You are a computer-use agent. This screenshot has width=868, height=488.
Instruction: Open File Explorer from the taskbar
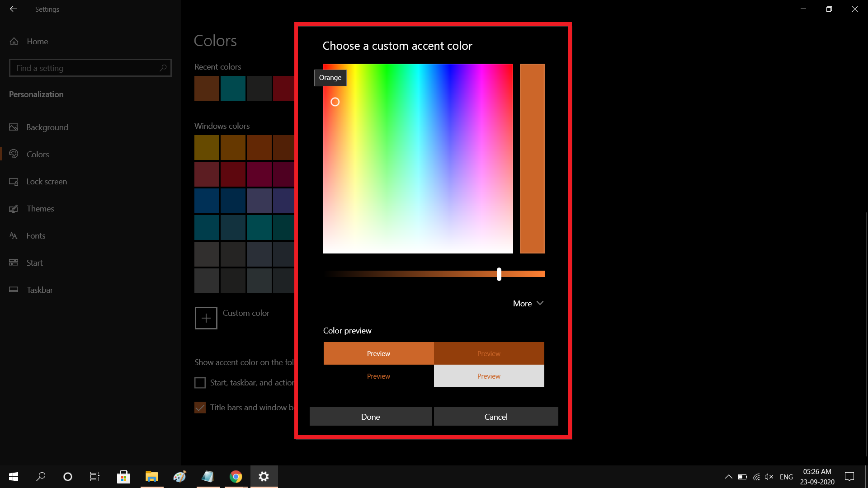click(x=151, y=476)
